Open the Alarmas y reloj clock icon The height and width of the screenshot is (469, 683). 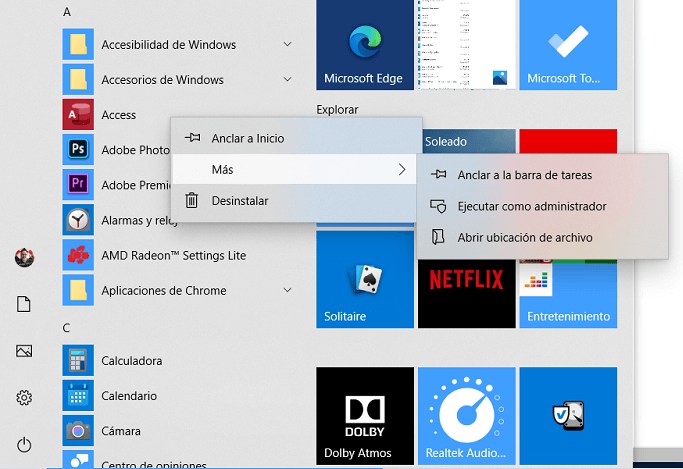tap(78, 220)
